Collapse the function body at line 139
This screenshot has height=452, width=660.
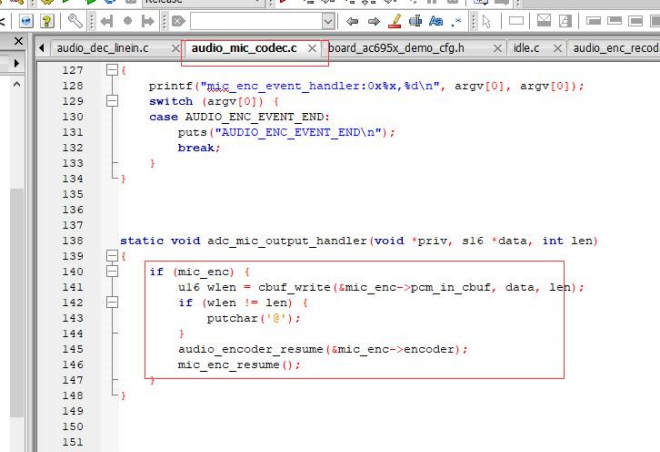pyautogui.click(x=112, y=256)
